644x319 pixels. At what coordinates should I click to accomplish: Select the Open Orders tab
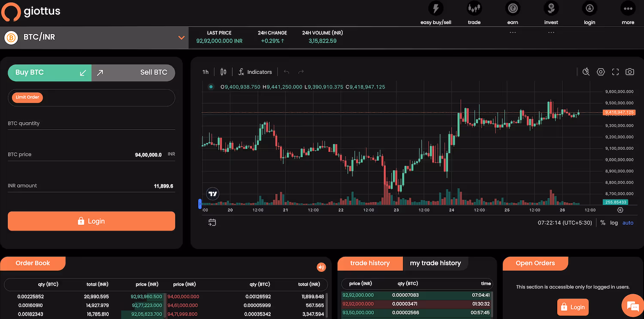(535, 263)
